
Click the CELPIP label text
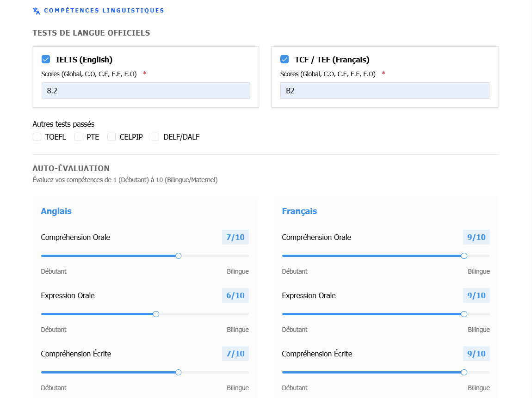click(131, 137)
